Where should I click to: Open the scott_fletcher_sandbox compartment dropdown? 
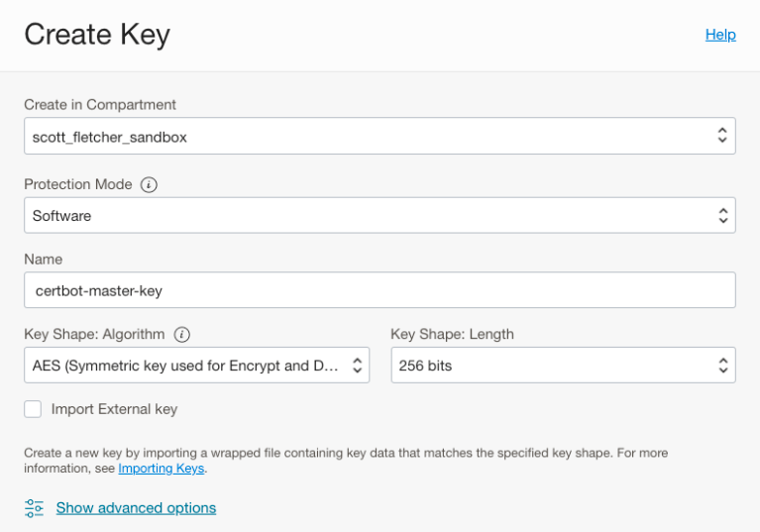(367, 137)
